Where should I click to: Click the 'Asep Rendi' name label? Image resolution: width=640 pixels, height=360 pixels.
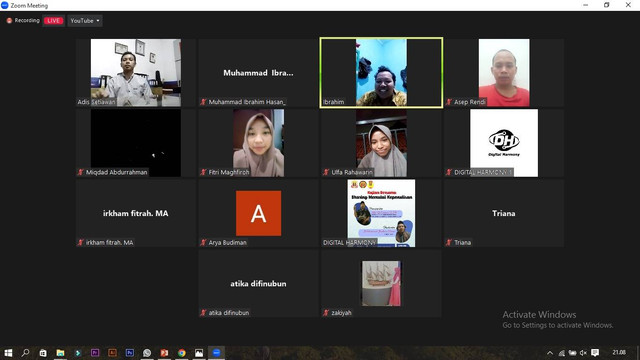pyautogui.click(x=469, y=102)
